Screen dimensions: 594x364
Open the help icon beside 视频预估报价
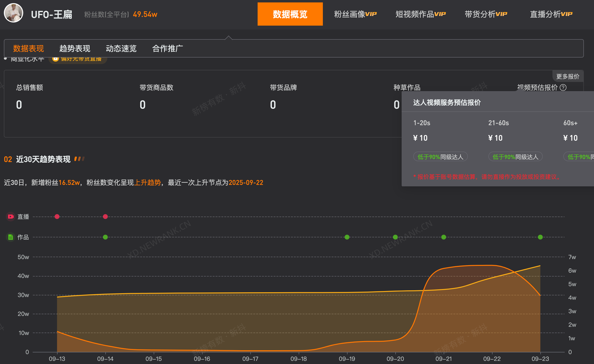563,88
